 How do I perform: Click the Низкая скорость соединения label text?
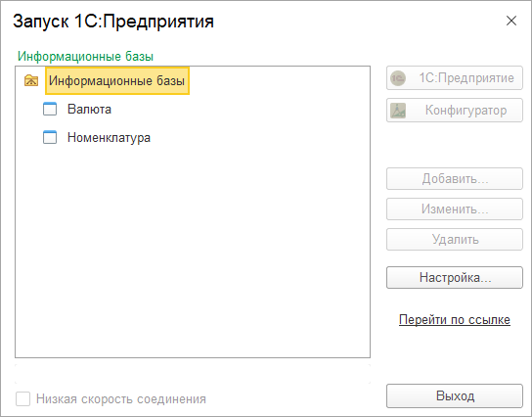tap(121, 399)
